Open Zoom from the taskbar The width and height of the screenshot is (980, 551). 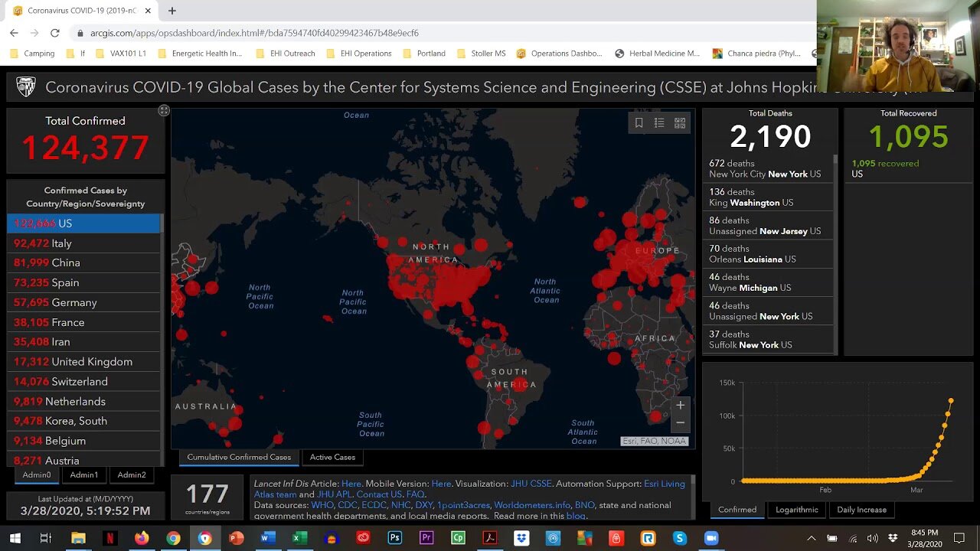pyautogui.click(x=711, y=538)
